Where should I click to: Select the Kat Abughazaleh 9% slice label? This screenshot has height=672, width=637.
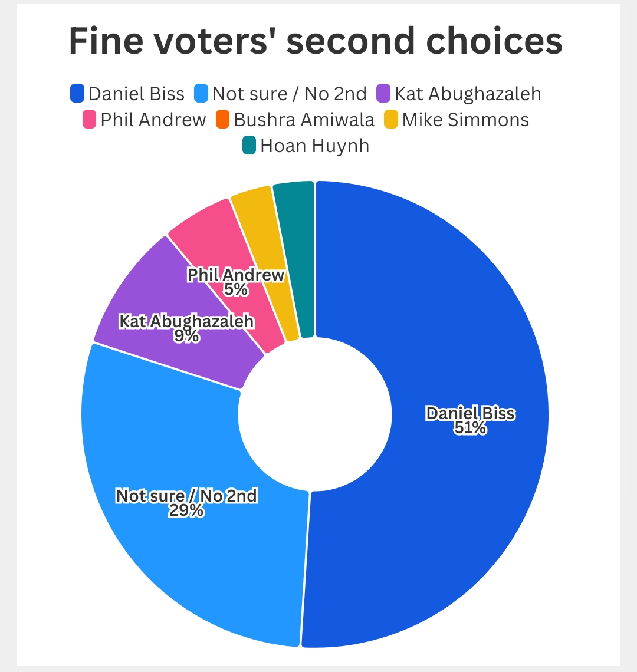(x=186, y=329)
